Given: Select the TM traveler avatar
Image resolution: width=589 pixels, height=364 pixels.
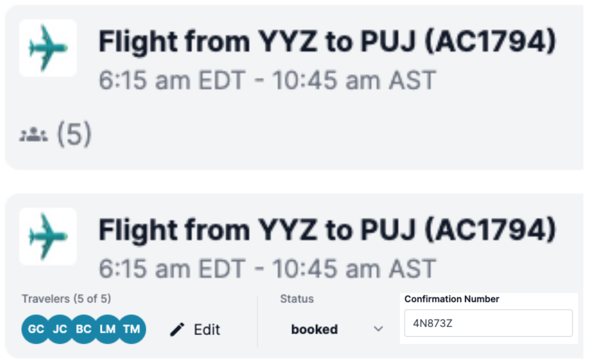Looking at the screenshot, I should pos(132,329).
